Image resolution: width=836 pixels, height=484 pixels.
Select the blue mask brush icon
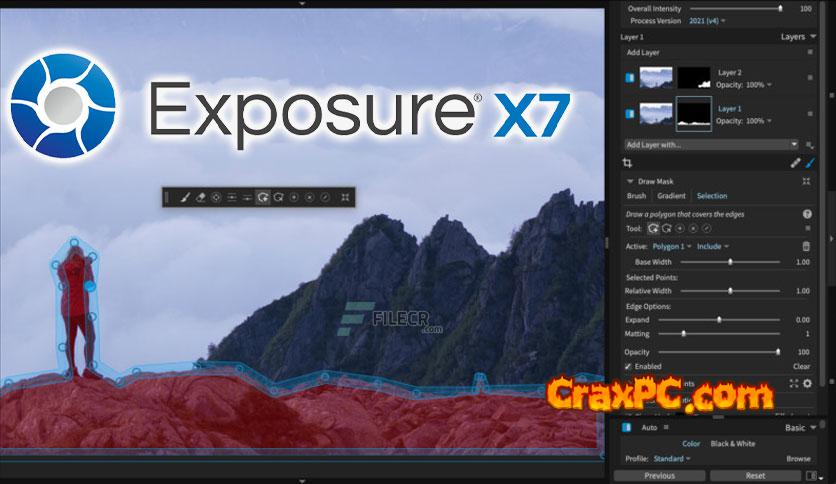(811, 163)
